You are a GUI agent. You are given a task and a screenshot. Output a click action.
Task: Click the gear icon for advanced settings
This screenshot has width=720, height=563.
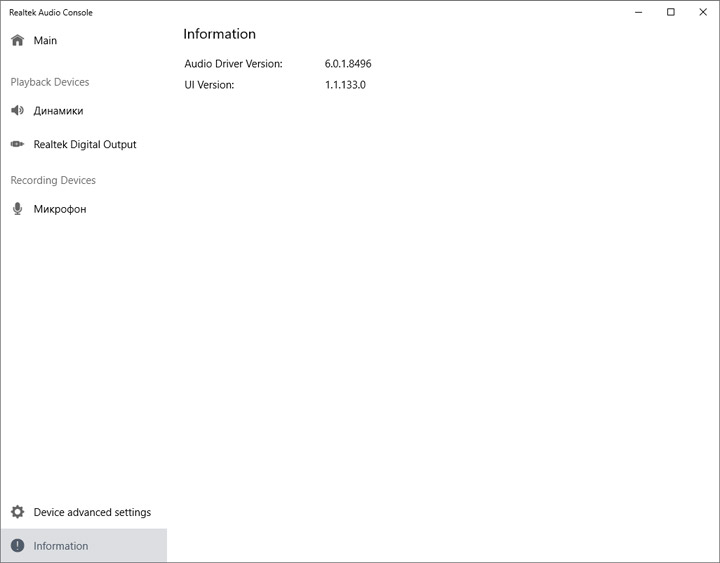click(x=17, y=512)
